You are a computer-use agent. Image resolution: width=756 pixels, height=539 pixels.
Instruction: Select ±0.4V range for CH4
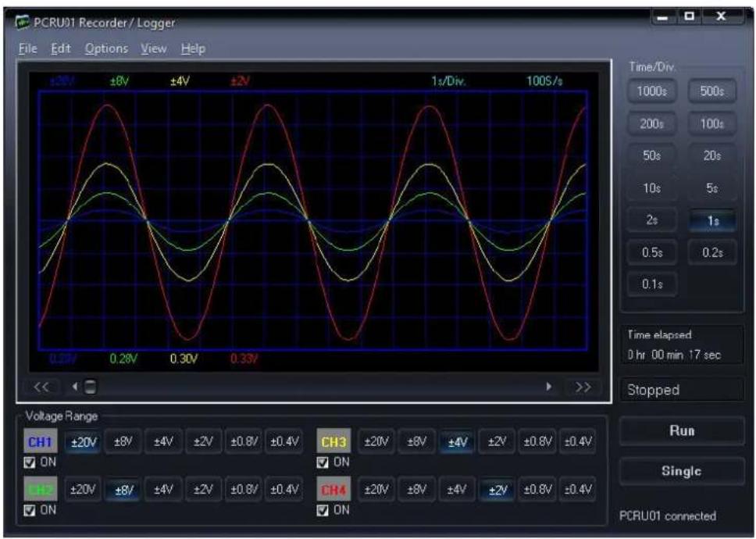(x=578, y=490)
